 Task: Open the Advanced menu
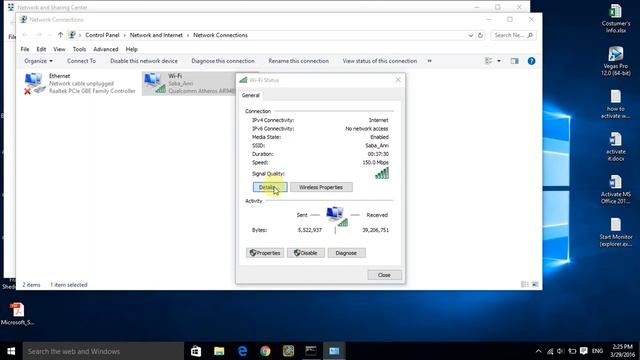point(106,49)
